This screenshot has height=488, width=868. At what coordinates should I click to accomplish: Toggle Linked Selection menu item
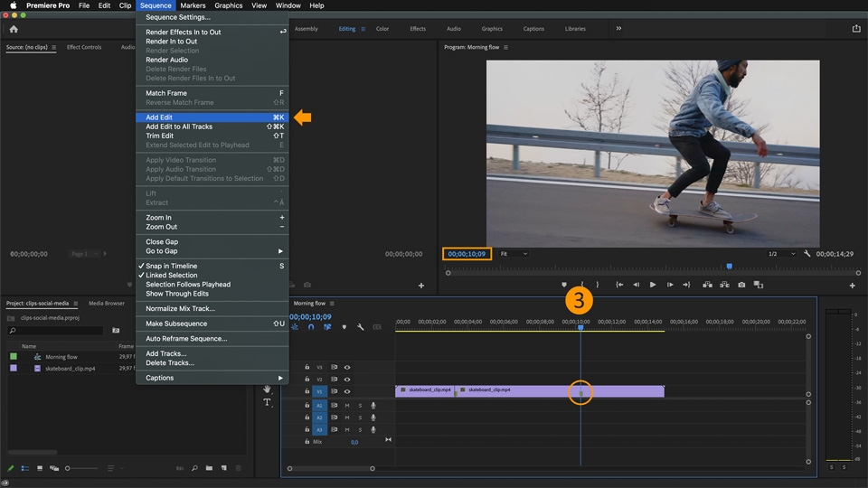point(212,276)
